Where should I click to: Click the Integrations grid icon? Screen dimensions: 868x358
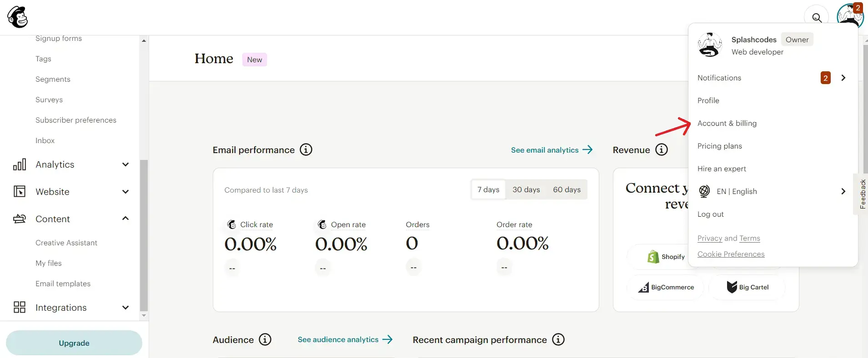tap(20, 307)
